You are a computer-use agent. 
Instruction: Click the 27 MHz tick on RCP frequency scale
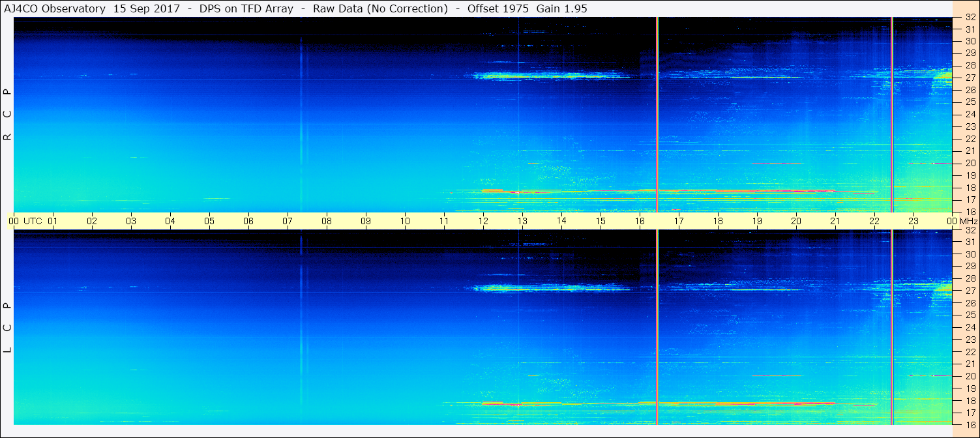tap(970, 78)
